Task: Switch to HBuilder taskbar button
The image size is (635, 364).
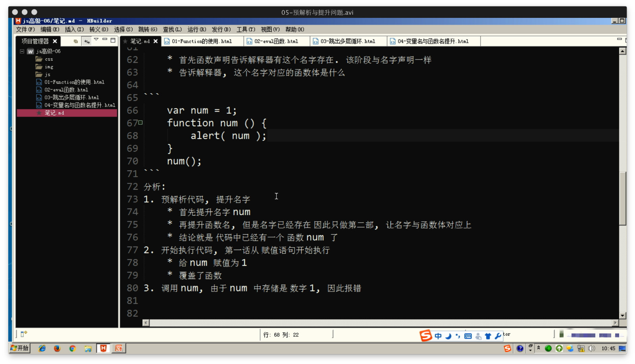Action: click(x=104, y=348)
